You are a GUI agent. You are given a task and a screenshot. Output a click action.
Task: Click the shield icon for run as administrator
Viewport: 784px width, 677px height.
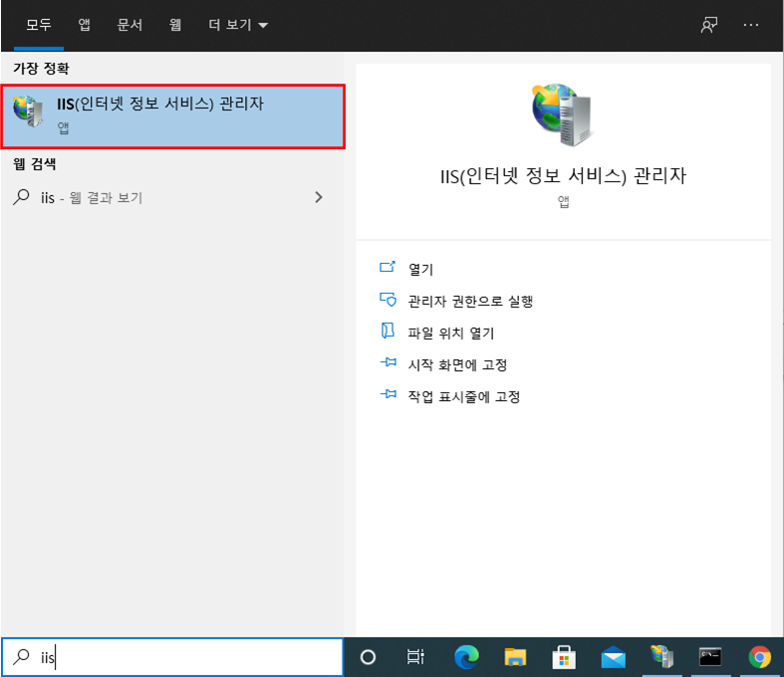388,300
